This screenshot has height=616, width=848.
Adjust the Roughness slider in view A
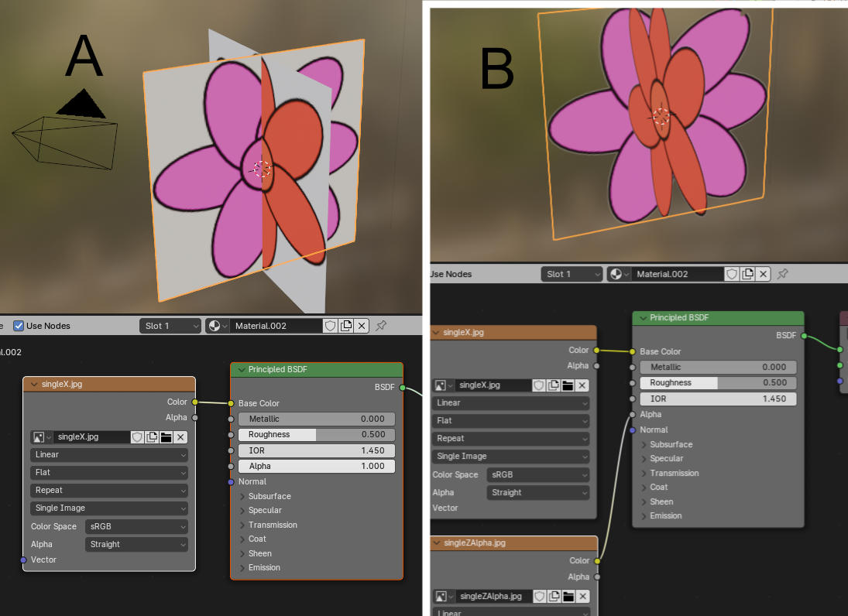tap(317, 434)
